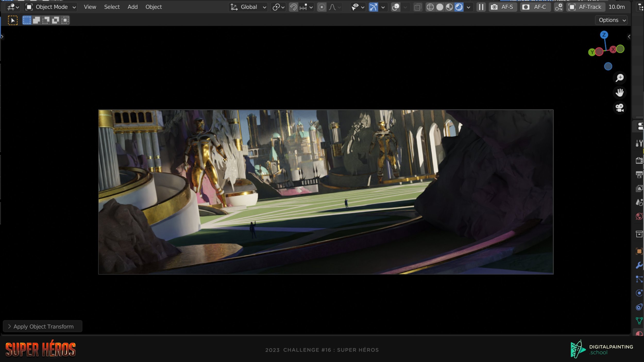
Task: Select solid viewport shading mode
Action: (440, 7)
